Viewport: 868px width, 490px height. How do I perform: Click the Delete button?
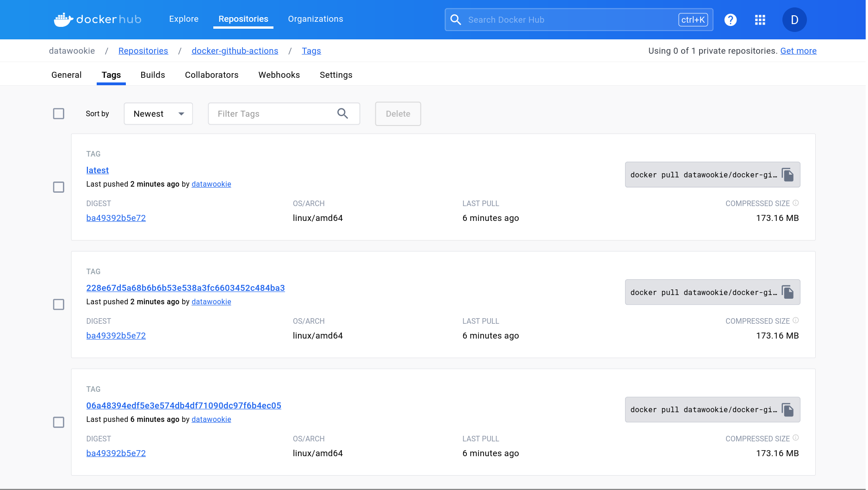tap(397, 113)
